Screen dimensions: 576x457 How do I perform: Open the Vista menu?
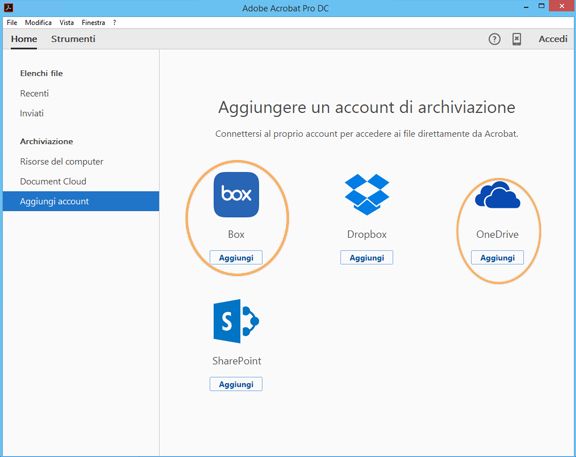tap(66, 22)
